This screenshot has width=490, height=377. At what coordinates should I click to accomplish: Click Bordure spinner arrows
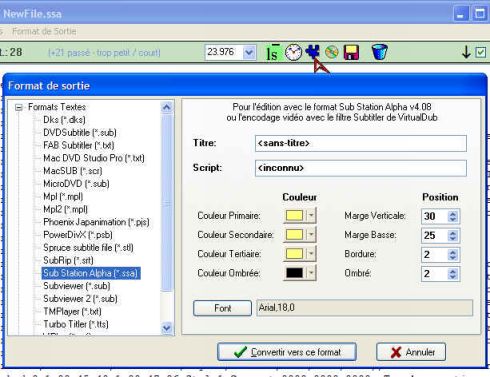(x=452, y=255)
